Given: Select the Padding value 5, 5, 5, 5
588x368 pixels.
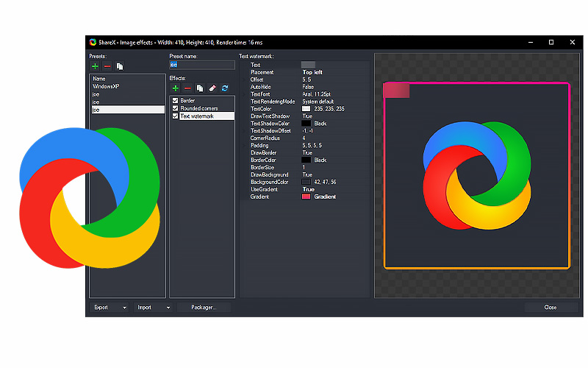Looking at the screenshot, I should pyautogui.click(x=312, y=145).
